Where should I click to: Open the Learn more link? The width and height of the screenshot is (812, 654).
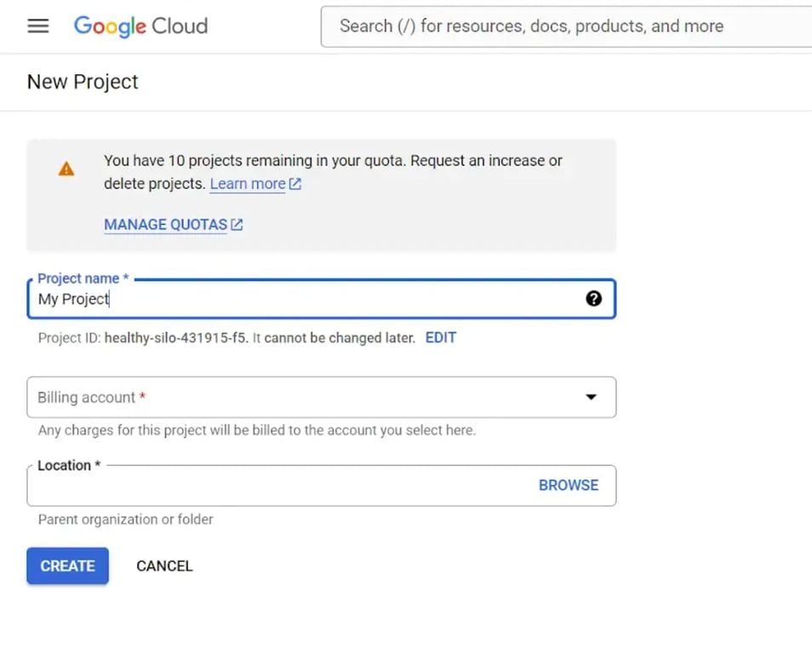248,184
